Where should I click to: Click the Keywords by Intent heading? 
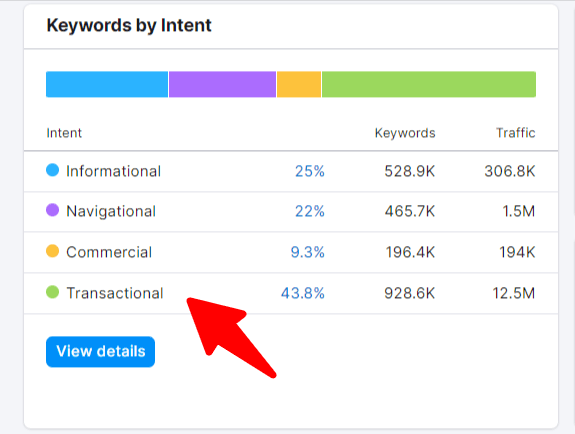(x=129, y=26)
